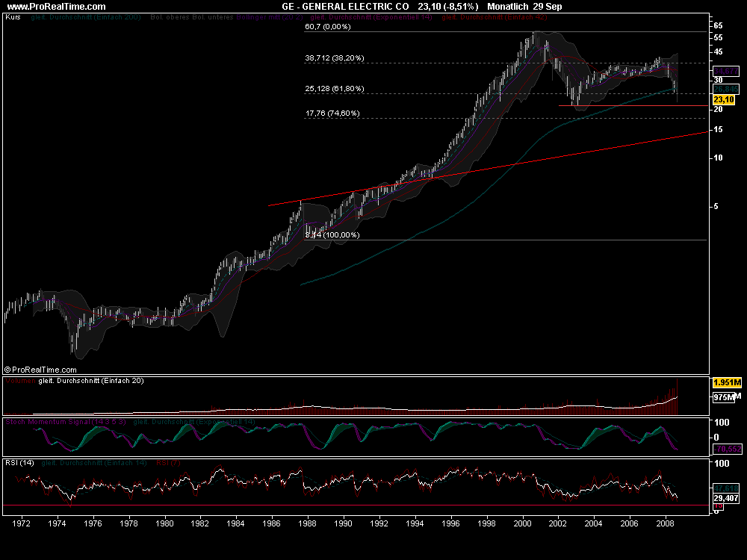Click the 1976 time axis label
The height and width of the screenshot is (560, 747).
[x=93, y=523]
